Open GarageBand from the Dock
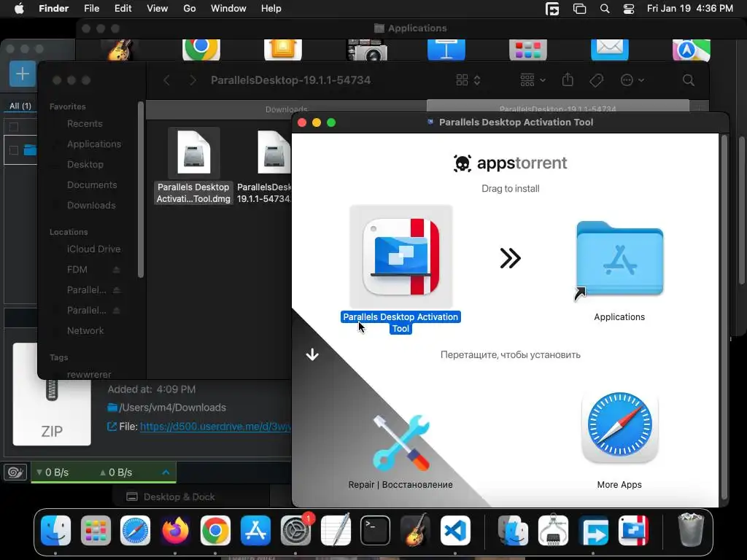This screenshot has width=747, height=560. tap(415, 531)
